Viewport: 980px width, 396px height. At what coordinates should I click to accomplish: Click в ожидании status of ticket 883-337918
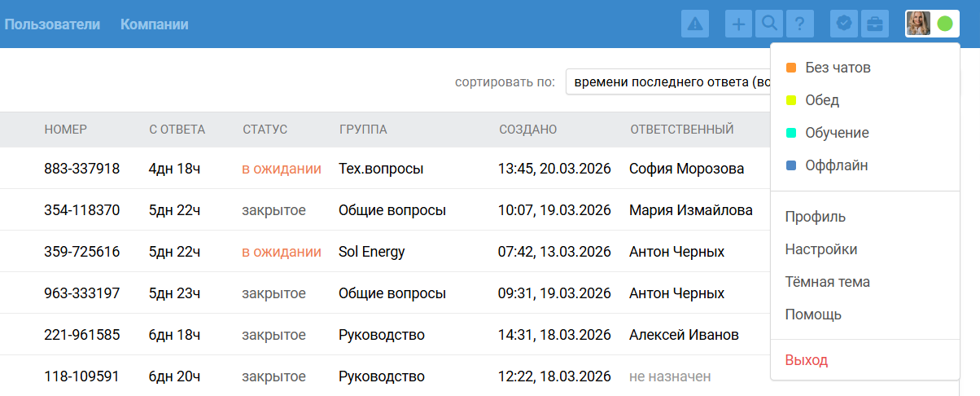click(282, 169)
